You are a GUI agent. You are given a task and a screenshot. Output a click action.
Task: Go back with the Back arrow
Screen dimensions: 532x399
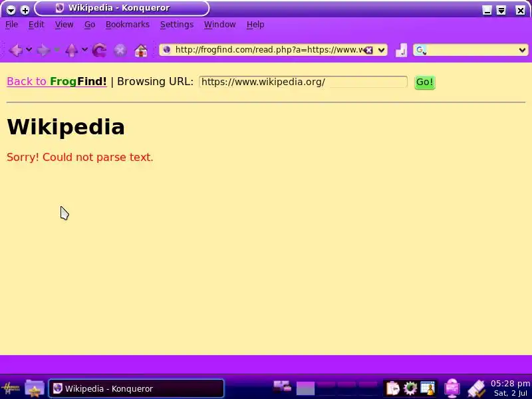(15, 51)
